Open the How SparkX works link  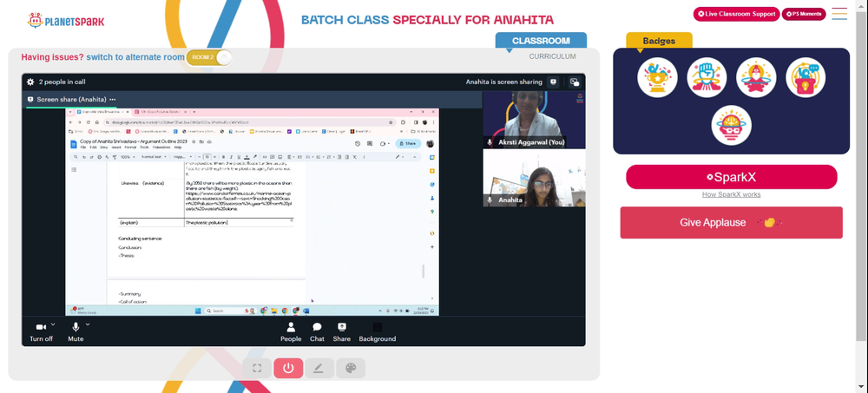(x=731, y=194)
